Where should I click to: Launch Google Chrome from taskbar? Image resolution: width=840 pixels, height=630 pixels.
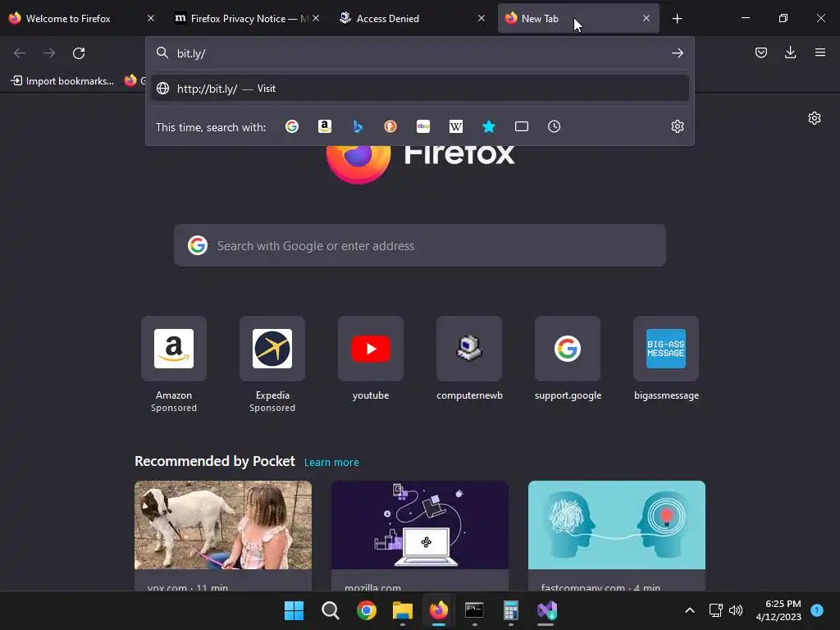click(x=367, y=610)
